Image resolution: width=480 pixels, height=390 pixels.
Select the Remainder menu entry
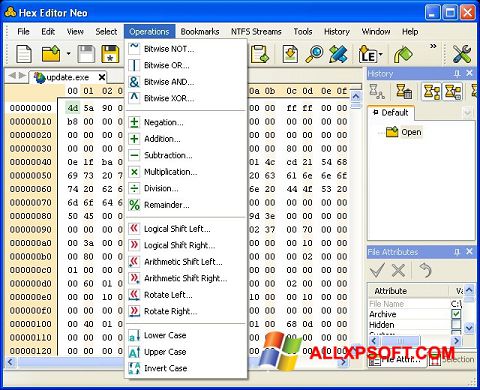coord(186,205)
